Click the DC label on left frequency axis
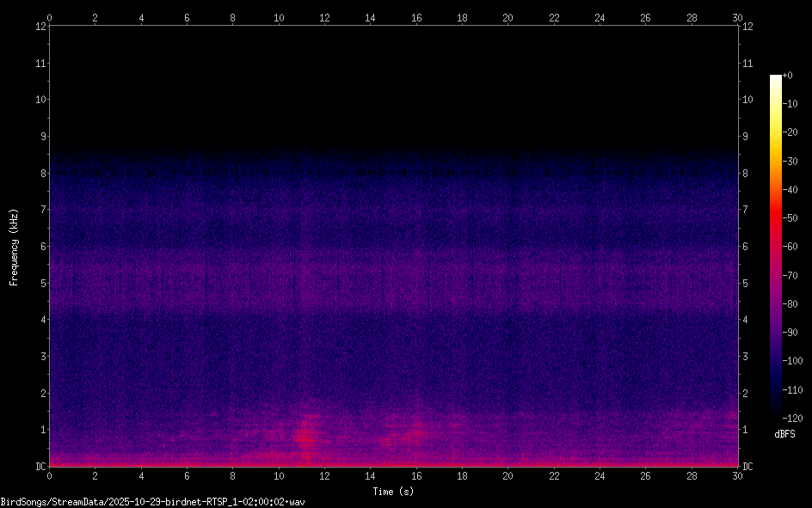The width and height of the screenshot is (812, 508). (x=39, y=467)
